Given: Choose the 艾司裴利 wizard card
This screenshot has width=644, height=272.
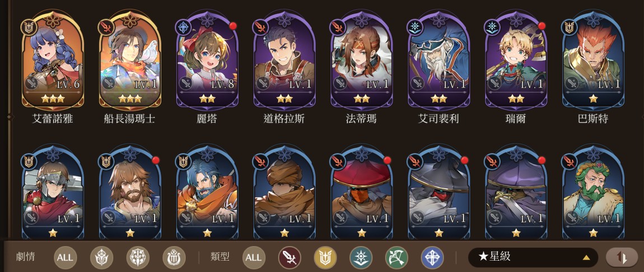Looking at the screenshot, I should tap(438, 59).
